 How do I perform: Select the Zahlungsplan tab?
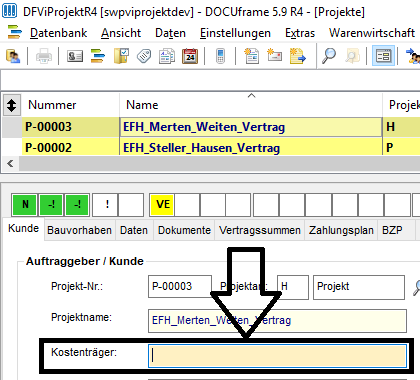(341, 230)
